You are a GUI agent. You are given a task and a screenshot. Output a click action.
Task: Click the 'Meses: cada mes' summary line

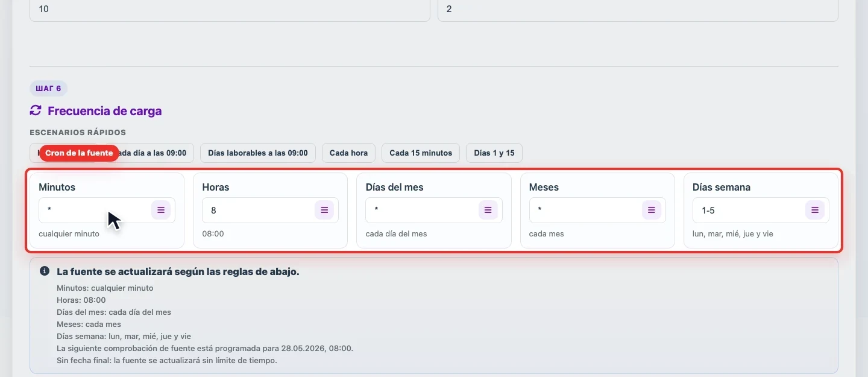[89, 324]
